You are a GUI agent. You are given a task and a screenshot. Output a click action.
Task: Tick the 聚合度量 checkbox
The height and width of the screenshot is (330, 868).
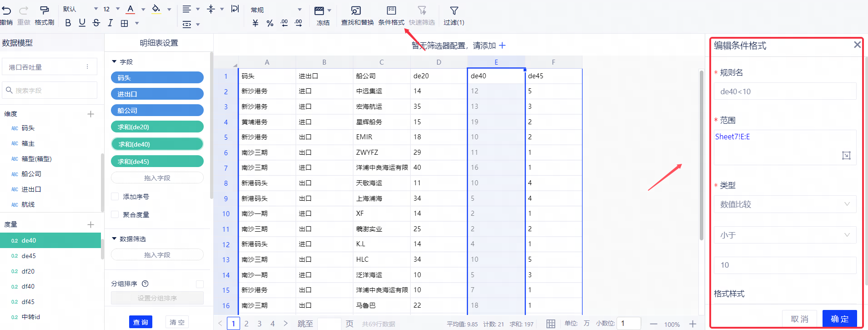coord(115,214)
